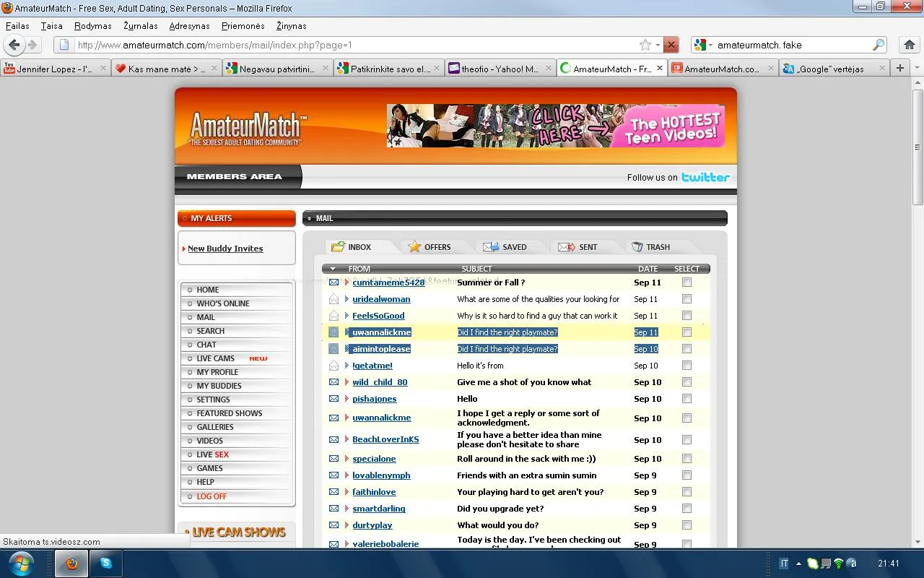Click the Firefox forward arrow button
The width and height of the screenshot is (924, 578).
pyautogui.click(x=32, y=45)
